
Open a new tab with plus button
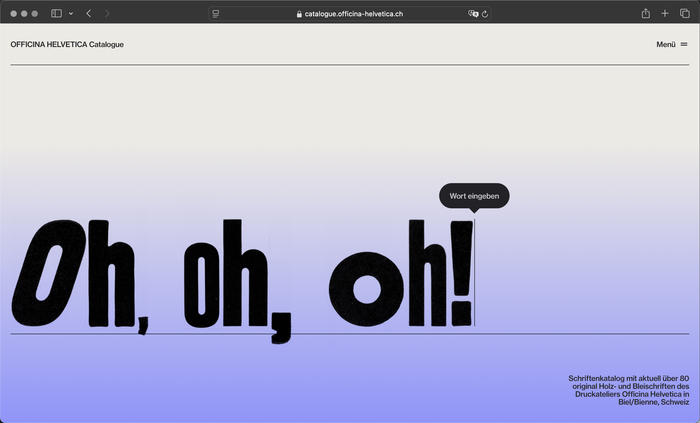(x=665, y=13)
